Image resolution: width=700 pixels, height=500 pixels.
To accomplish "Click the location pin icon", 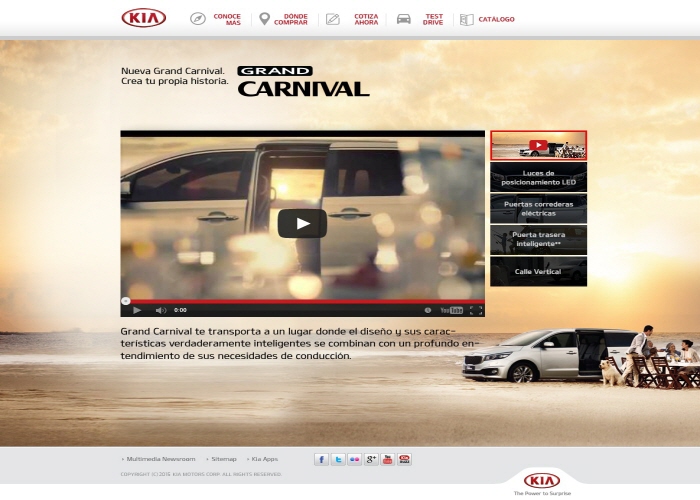I will (264, 19).
